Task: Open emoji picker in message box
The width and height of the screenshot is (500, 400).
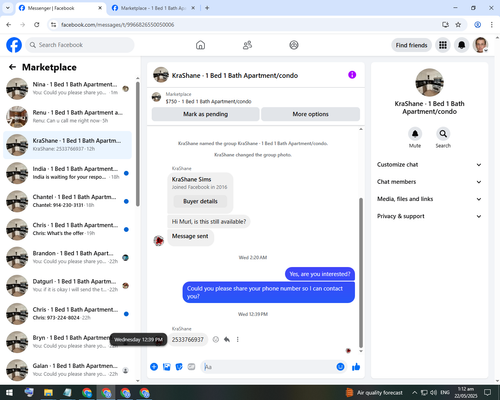Action: pyautogui.click(x=340, y=367)
